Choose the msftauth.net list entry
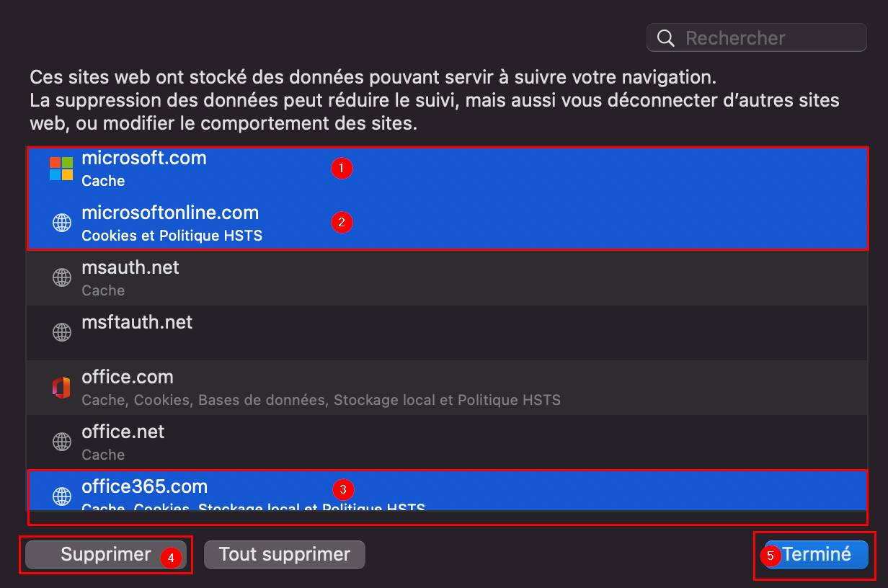Image resolution: width=888 pixels, height=588 pixels. pyautogui.click(x=447, y=333)
